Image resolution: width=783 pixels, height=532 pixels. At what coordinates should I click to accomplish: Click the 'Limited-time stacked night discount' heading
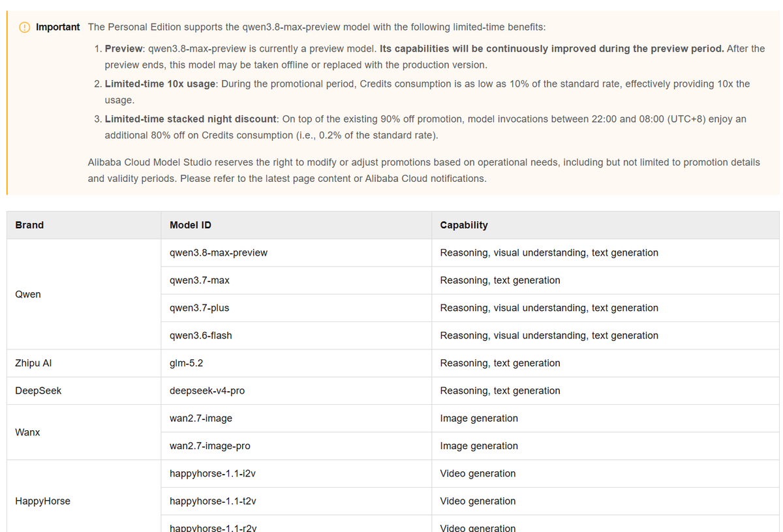[191, 119]
